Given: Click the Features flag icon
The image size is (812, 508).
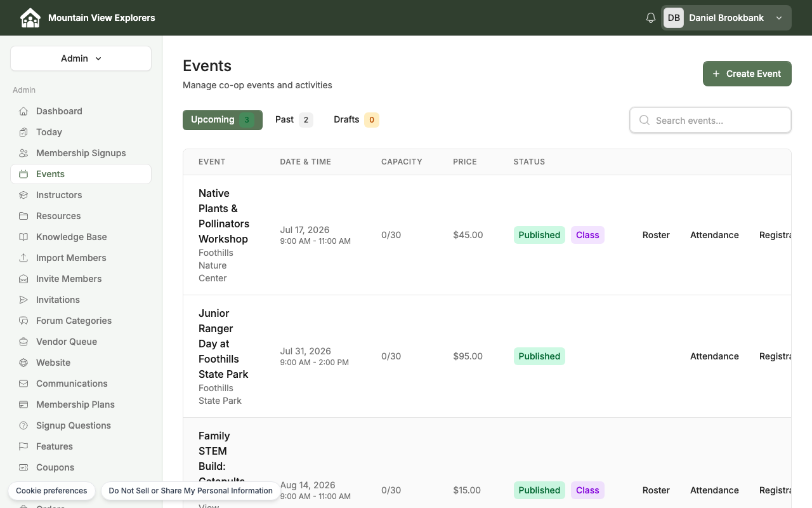Looking at the screenshot, I should point(23,446).
